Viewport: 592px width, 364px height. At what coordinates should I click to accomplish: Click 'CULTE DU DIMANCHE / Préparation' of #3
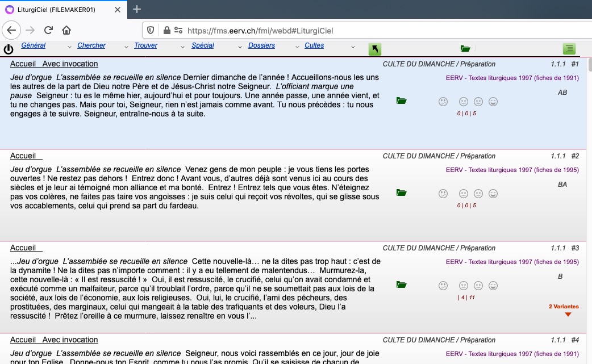439,248
